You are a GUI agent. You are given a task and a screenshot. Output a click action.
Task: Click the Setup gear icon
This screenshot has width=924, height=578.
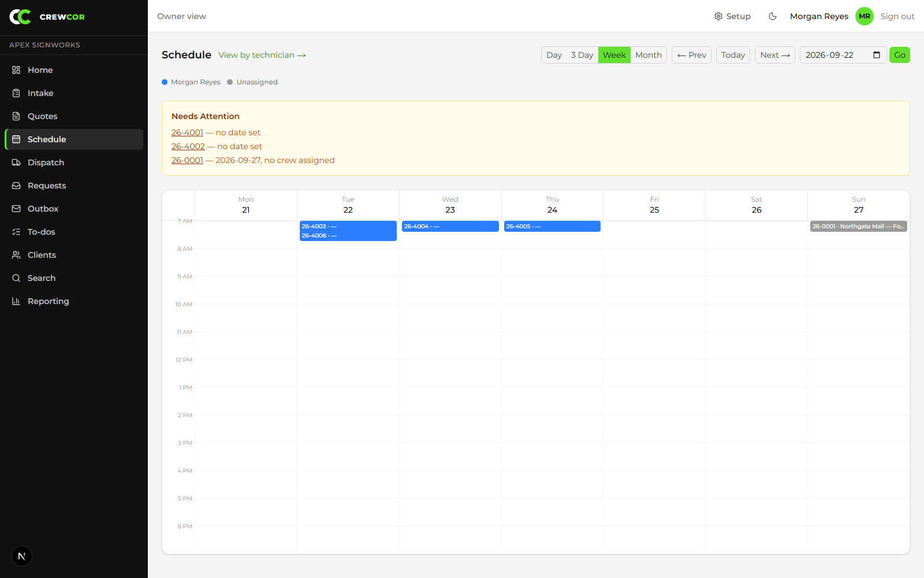point(718,16)
